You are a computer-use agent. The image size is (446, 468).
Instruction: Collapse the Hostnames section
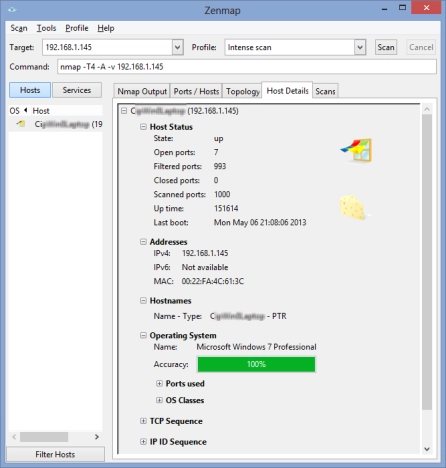click(143, 301)
